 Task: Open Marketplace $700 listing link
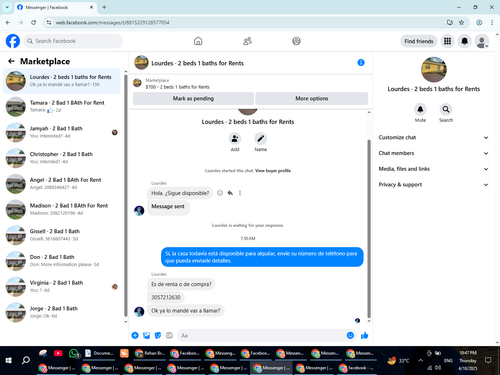pos(177,87)
